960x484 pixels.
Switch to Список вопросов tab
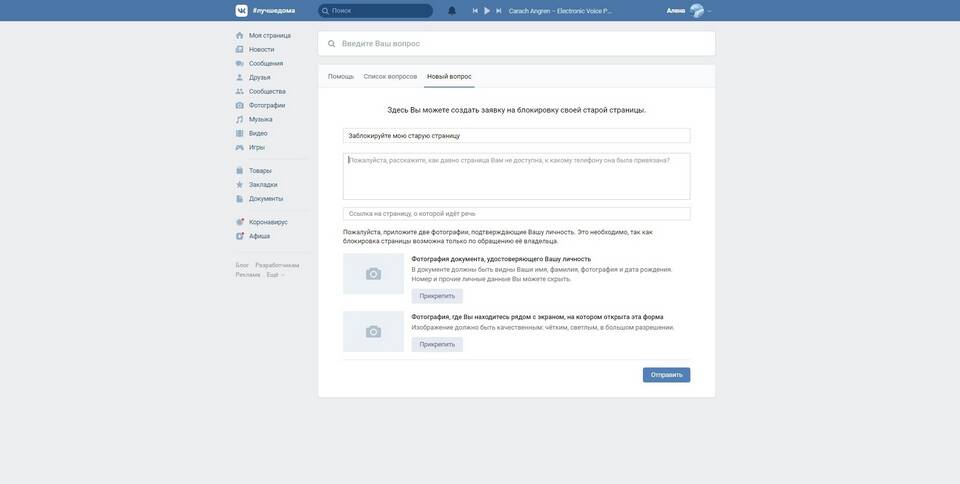tap(390, 76)
